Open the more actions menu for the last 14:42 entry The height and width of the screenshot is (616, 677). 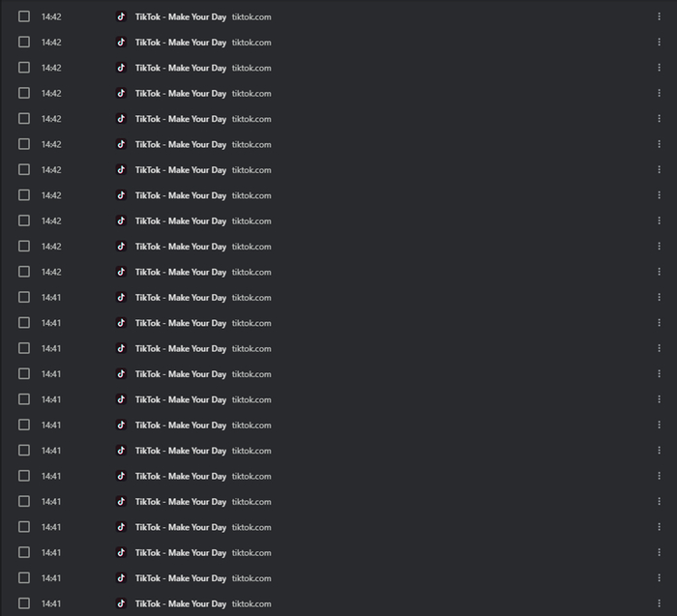point(660,272)
